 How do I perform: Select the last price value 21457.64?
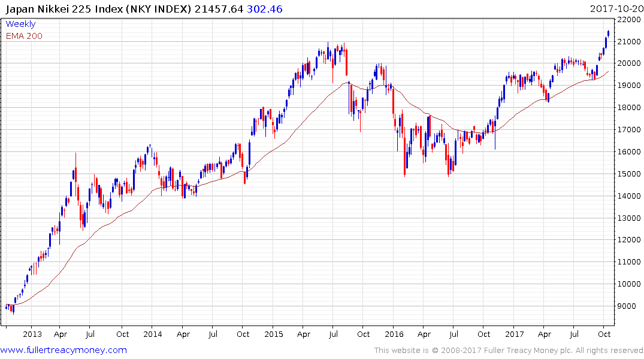point(219,9)
